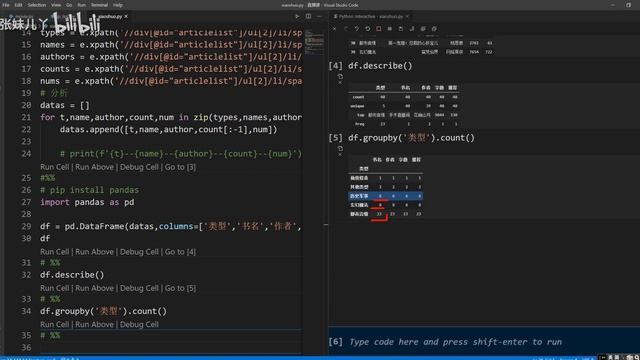Open the Go menu
This screenshot has width=640, height=360.
pyautogui.click(x=69, y=5)
